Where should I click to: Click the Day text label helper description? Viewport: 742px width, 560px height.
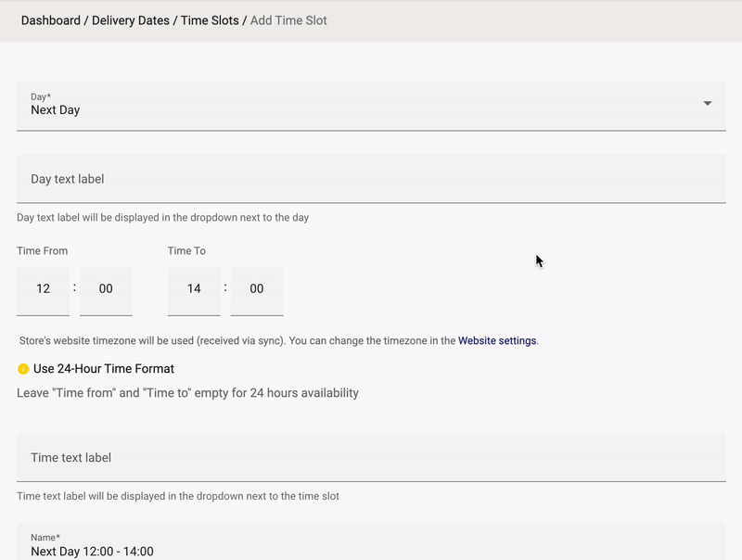pyautogui.click(x=163, y=218)
